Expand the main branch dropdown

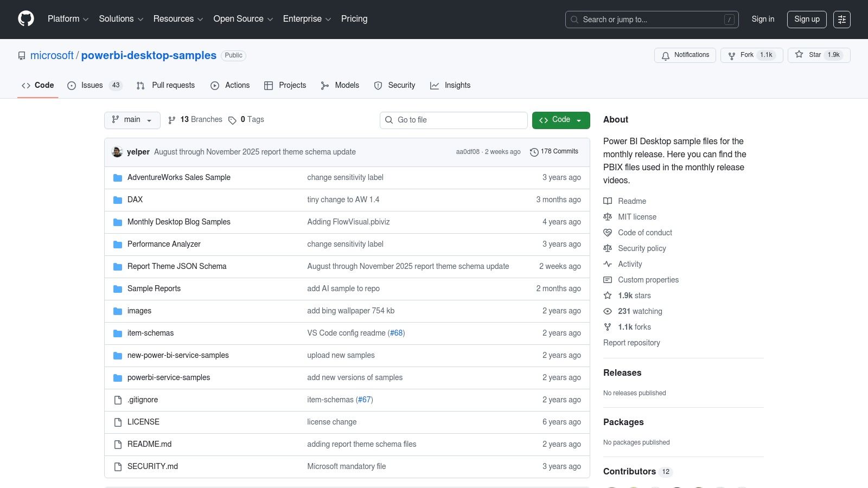(132, 120)
